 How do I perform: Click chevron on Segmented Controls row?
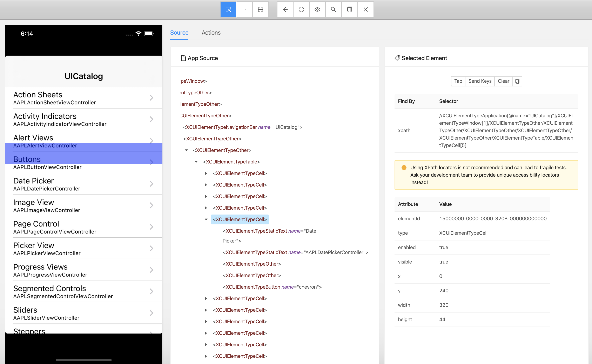[151, 292]
